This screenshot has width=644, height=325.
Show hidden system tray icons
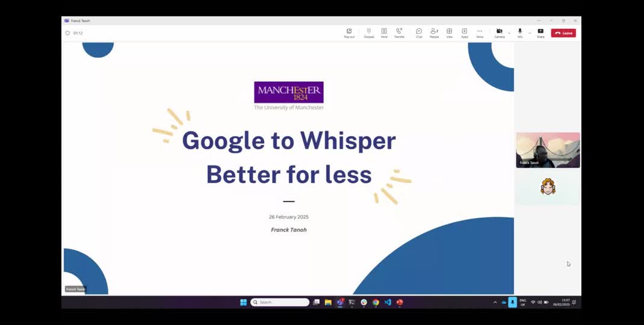pos(495,302)
